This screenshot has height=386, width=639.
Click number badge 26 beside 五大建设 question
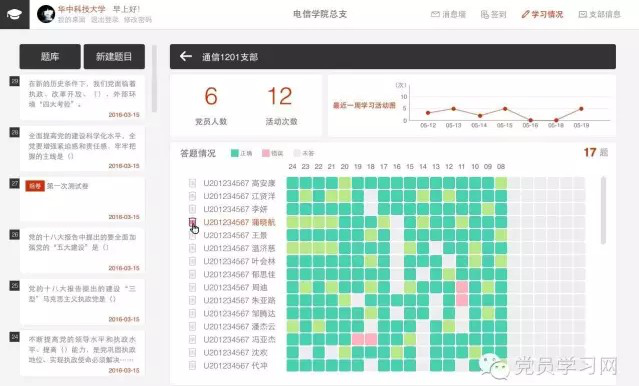pyautogui.click(x=15, y=234)
